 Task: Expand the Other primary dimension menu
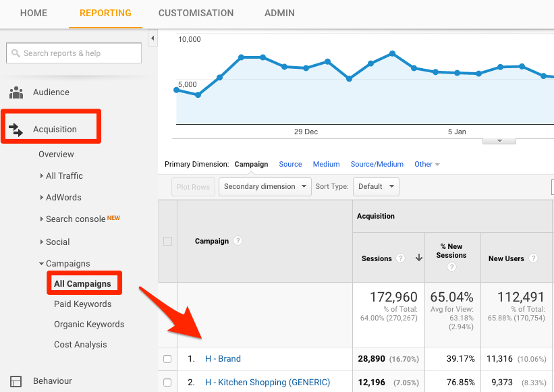[426, 164]
